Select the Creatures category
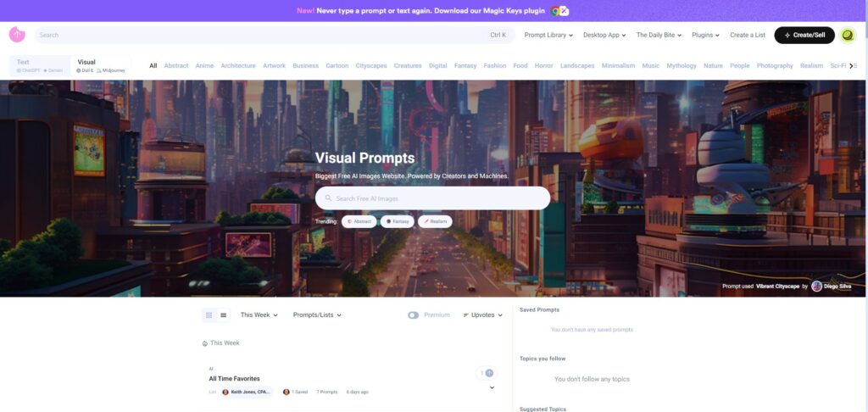 coord(408,66)
